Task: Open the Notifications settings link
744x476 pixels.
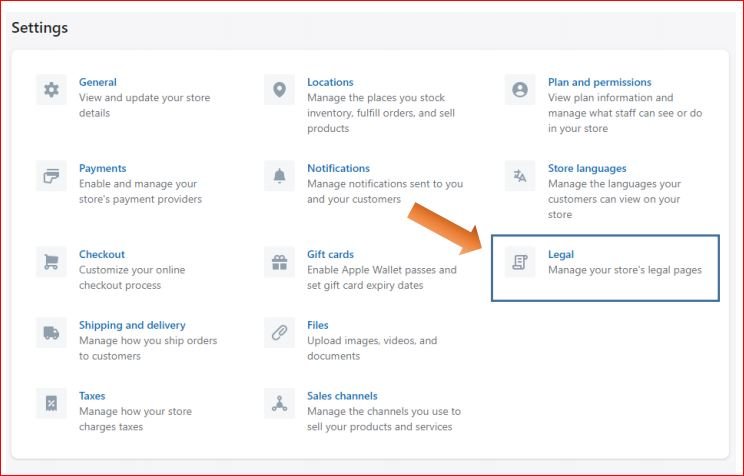Action: click(338, 168)
